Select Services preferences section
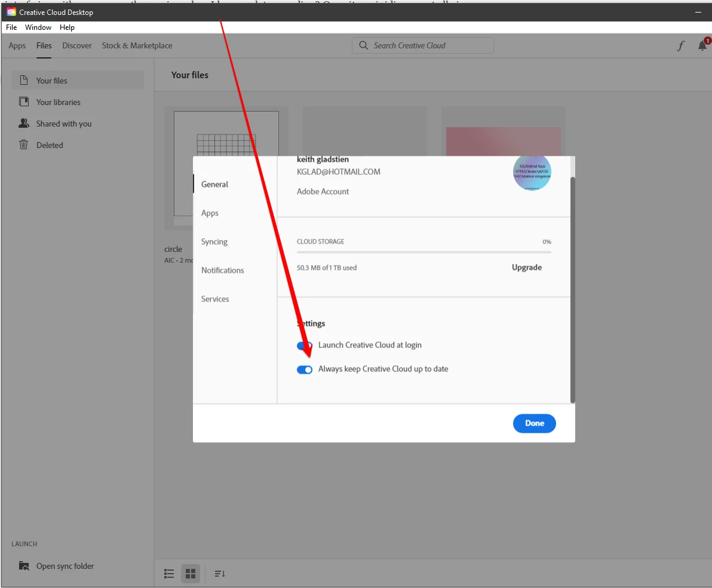The height and width of the screenshot is (588, 712). (215, 298)
